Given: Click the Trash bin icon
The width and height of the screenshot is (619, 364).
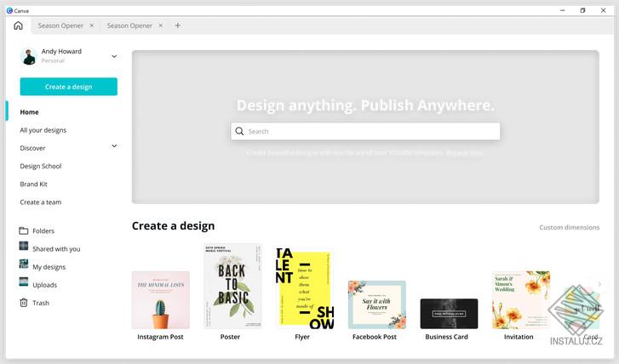Looking at the screenshot, I should pos(24,303).
